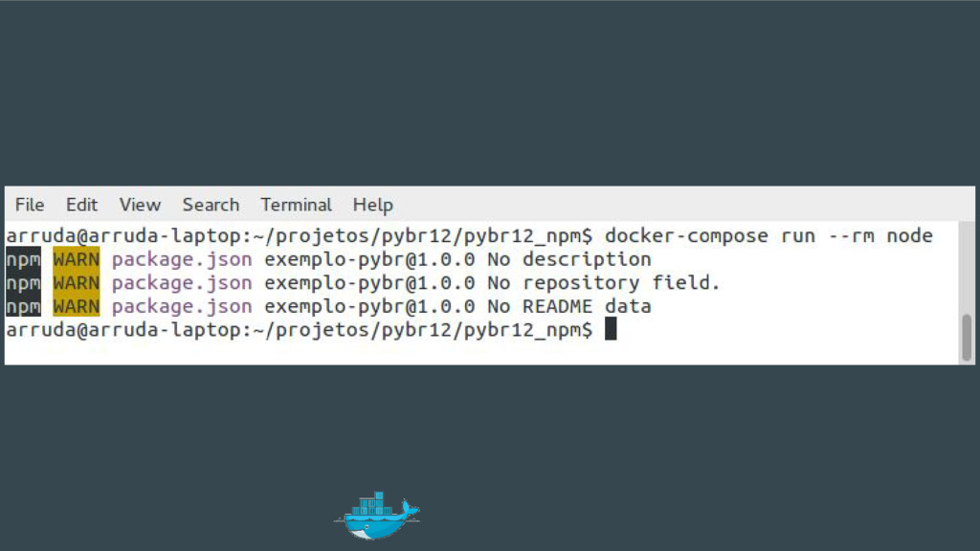The width and height of the screenshot is (980, 551).
Task: Click the 'No description' warning text
Action: coord(569,258)
